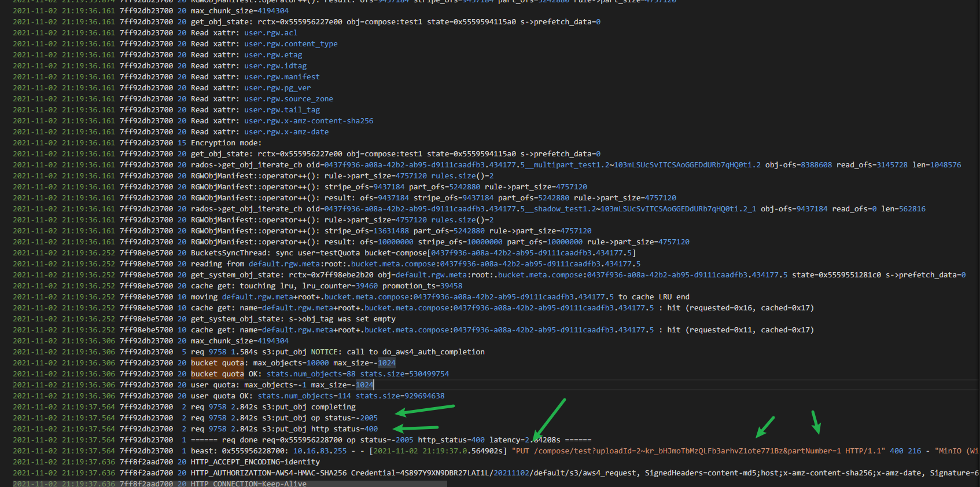Click 's3:put_obj http status=400' text

[x=320, y=429]
